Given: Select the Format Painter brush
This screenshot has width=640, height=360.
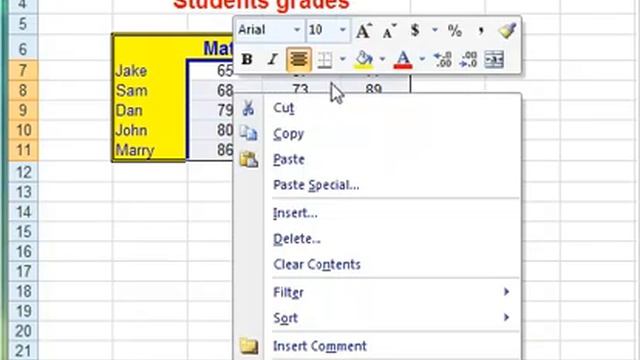Looking at the screenshot, I should tap(507, 31).
